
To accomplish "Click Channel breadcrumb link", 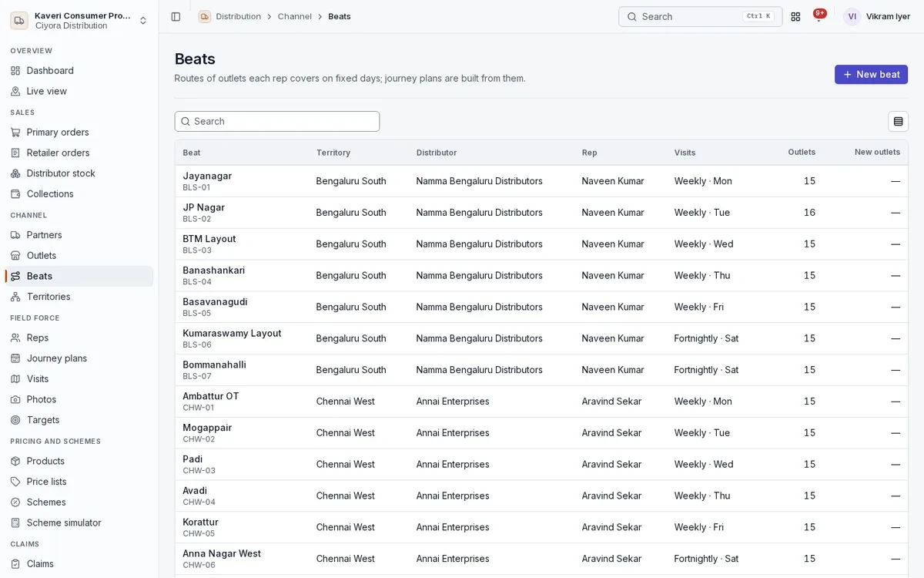I will click(x=295, y=16).
